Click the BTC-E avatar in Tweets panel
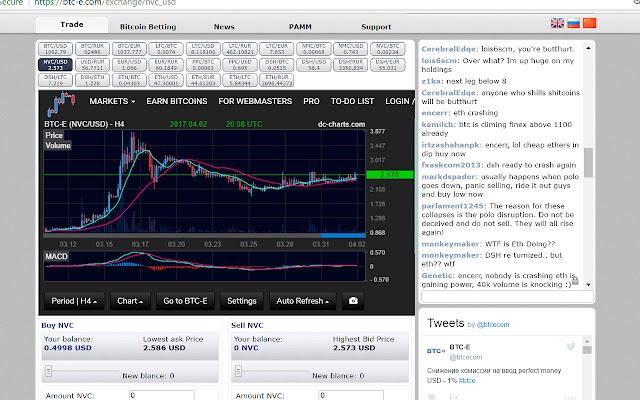Viewport: 640px width, 400px height. 436,351
